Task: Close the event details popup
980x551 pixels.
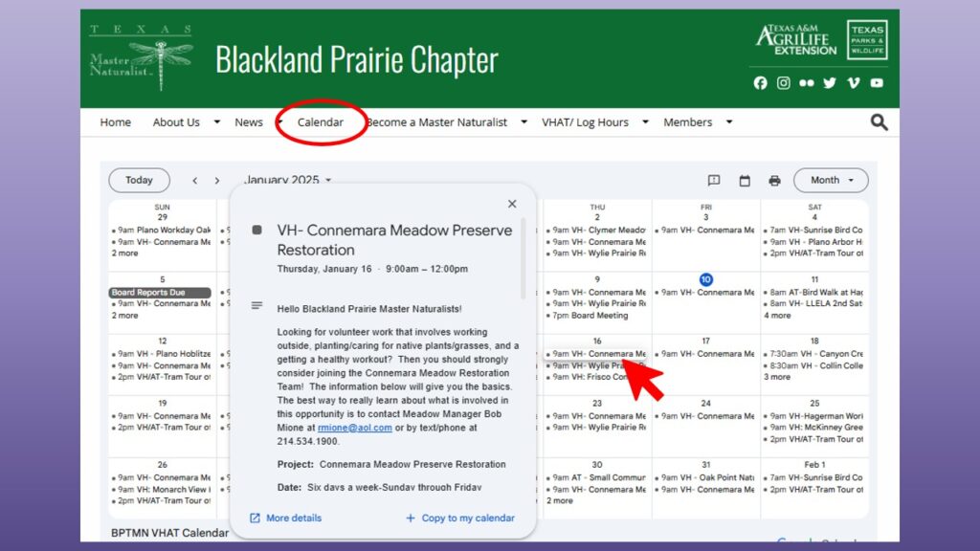Action: 512,204
